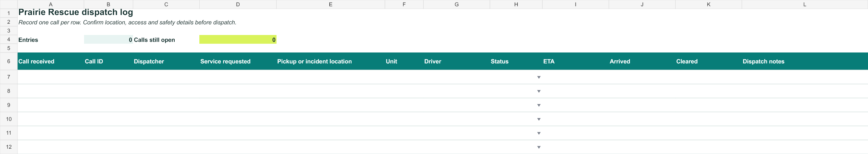The image size is (868, 154).
Task: Click the 'ETA' column header cell
Action: click(x=576, y=61)
